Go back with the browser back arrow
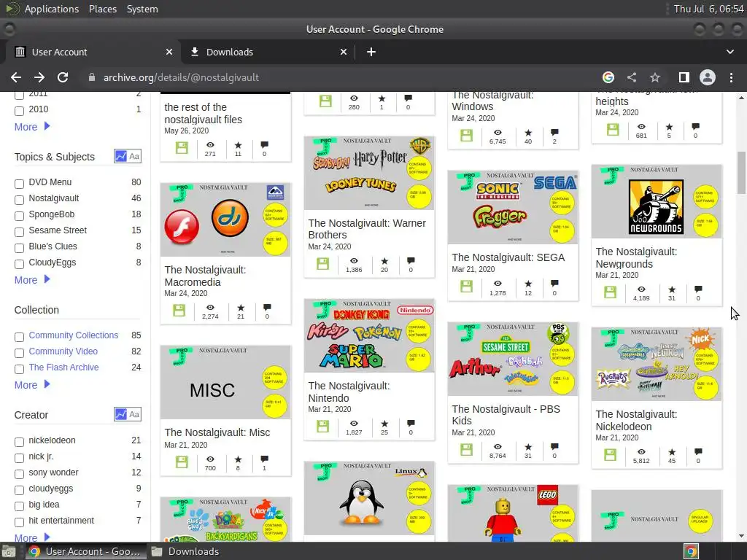This screenshot has width=747, height=560. (x=16, y=77)
